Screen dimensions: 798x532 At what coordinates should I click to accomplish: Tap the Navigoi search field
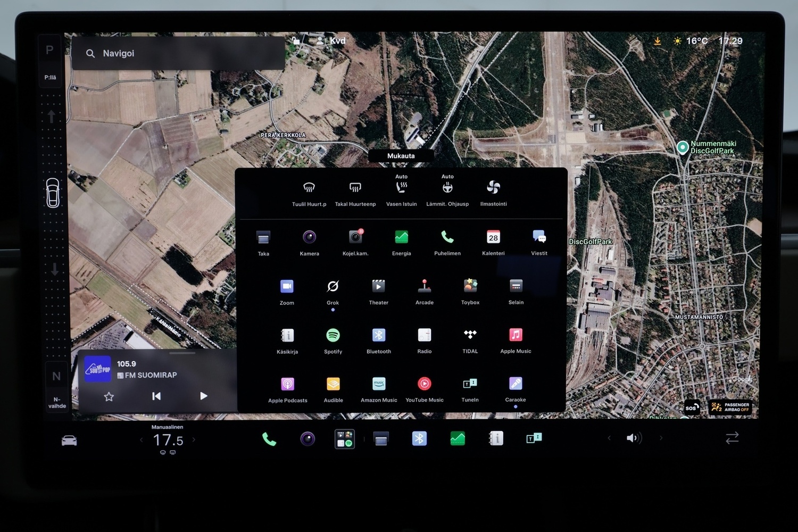click(x=178, y=53)
